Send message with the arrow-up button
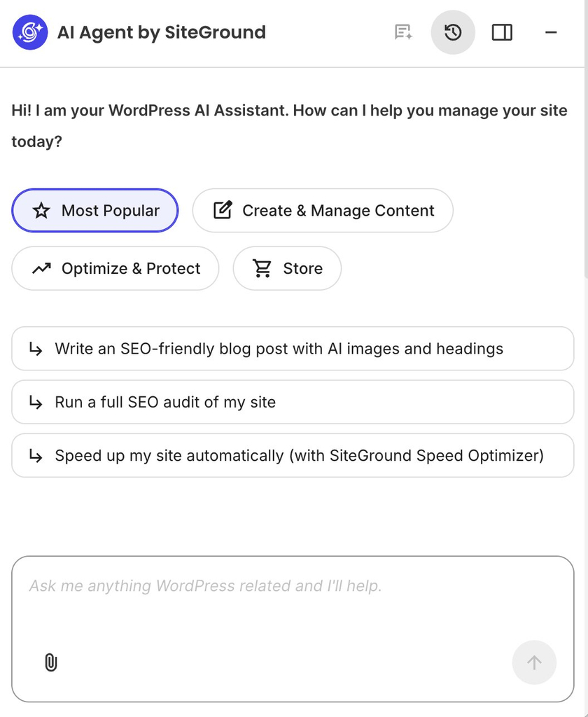The width and height of the screenshot is (588, 717). pyautogui.click(x=534, y=662)
